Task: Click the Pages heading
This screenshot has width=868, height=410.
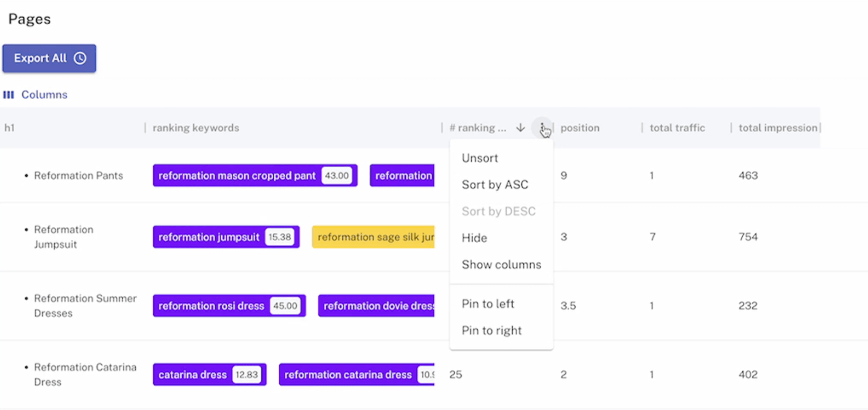Action: [30, 19]
